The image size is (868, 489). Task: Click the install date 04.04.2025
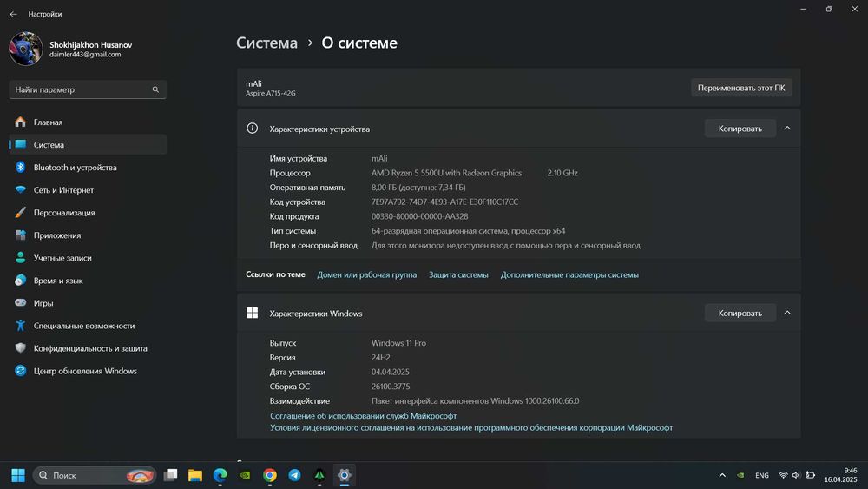click(391, 372)
